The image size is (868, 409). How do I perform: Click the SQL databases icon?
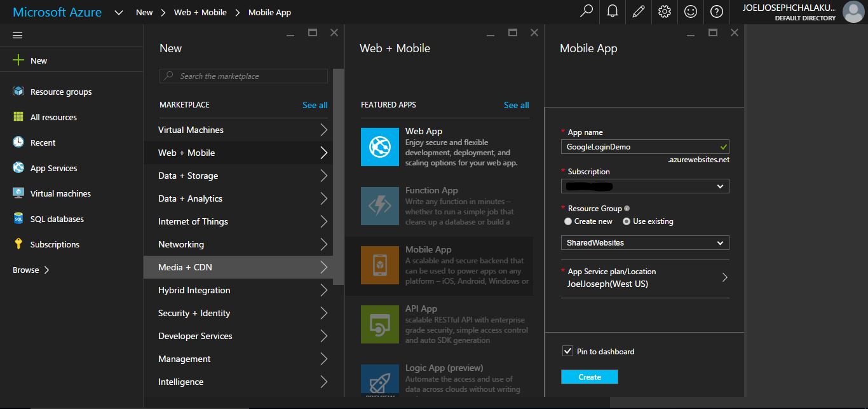pos(18,219)
